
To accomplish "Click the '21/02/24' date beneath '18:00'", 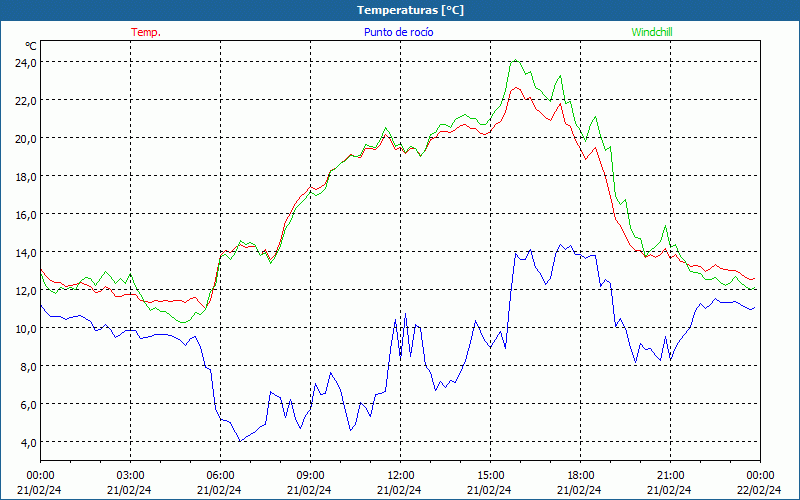I will 580,490.
